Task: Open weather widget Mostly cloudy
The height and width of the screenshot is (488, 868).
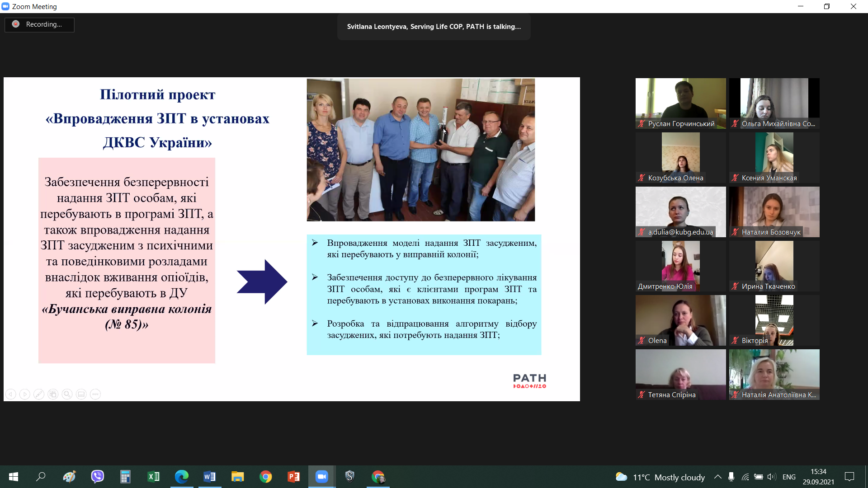Action: click(x=660, y=477)
